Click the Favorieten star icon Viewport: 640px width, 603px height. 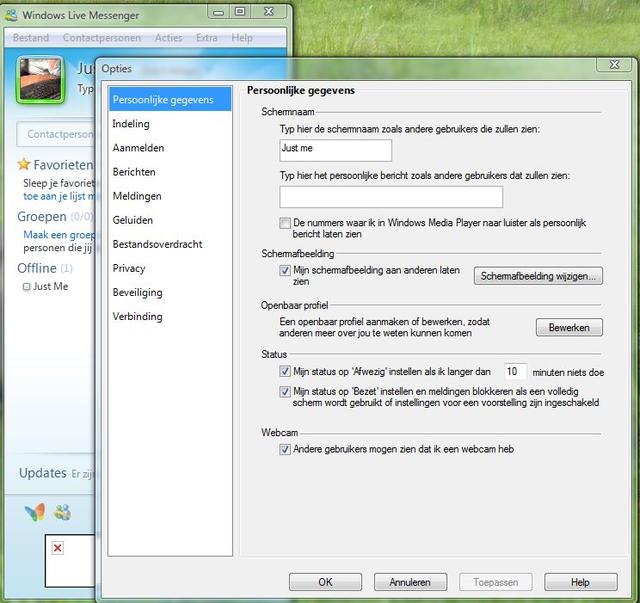[x=24, y=164]
